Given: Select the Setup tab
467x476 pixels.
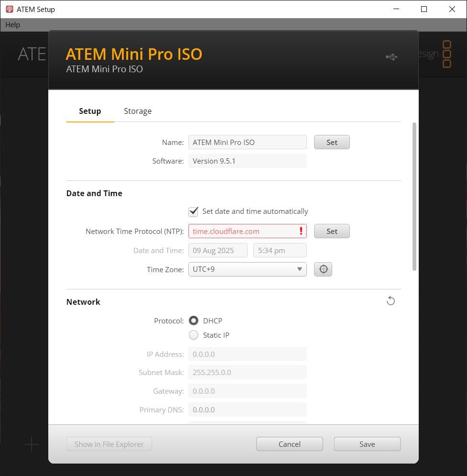Looking at the screenshot, I should point(89,111).
